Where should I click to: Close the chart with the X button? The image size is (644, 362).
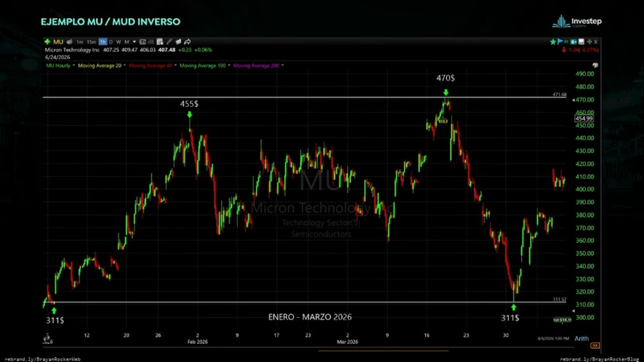click(596, 42)
